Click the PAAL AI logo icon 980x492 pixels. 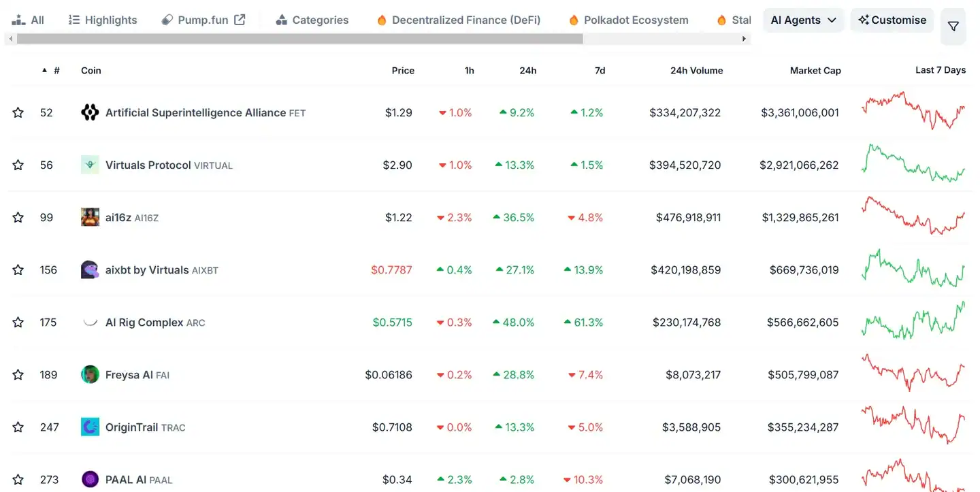pyautogui.click(x=90, y=480)
